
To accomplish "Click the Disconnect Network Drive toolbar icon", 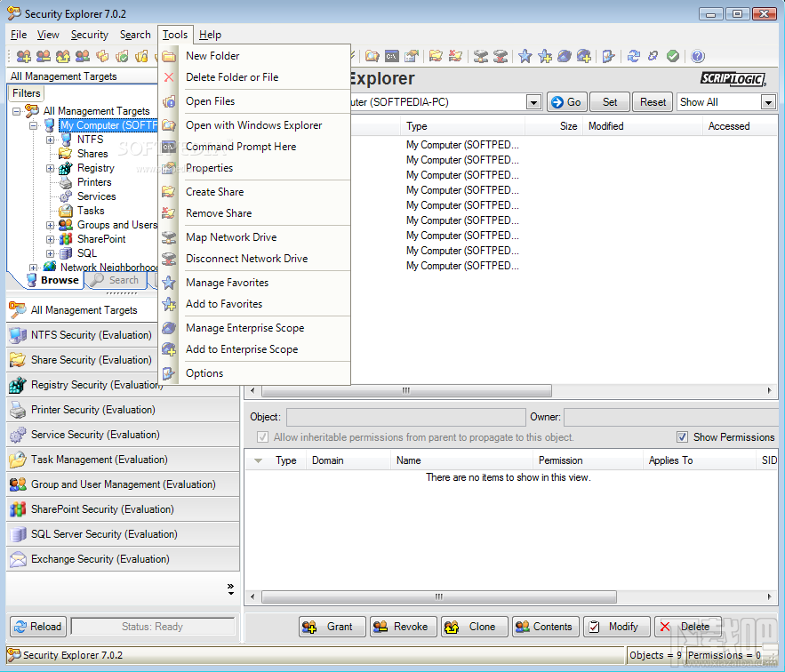I will [x=501, y=56].
